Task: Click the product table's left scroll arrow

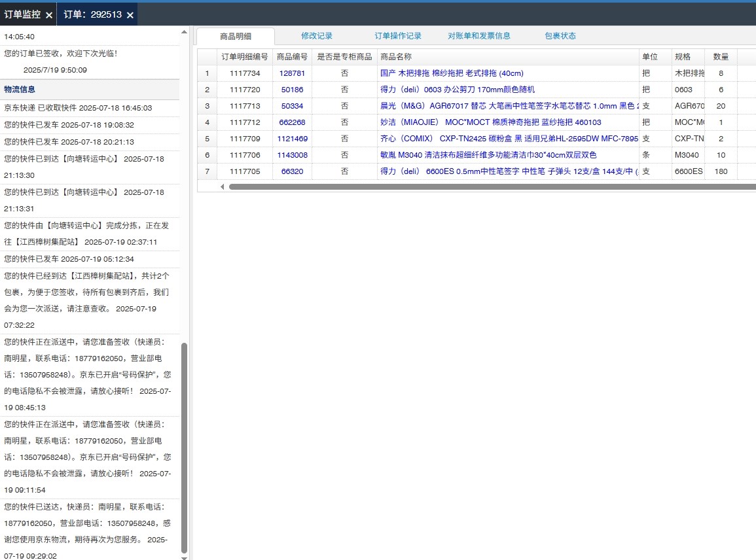Action: 222,186
